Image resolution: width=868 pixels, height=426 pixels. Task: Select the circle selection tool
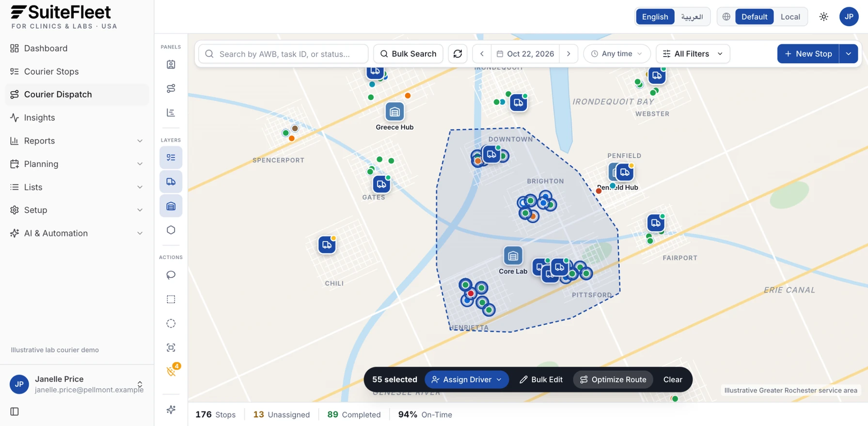(x=171, y=324)
